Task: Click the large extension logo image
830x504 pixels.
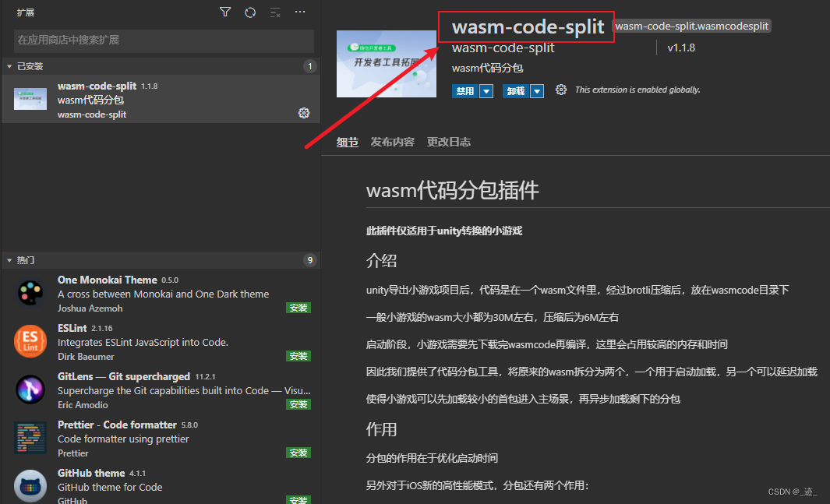Action: coord(387,64)
